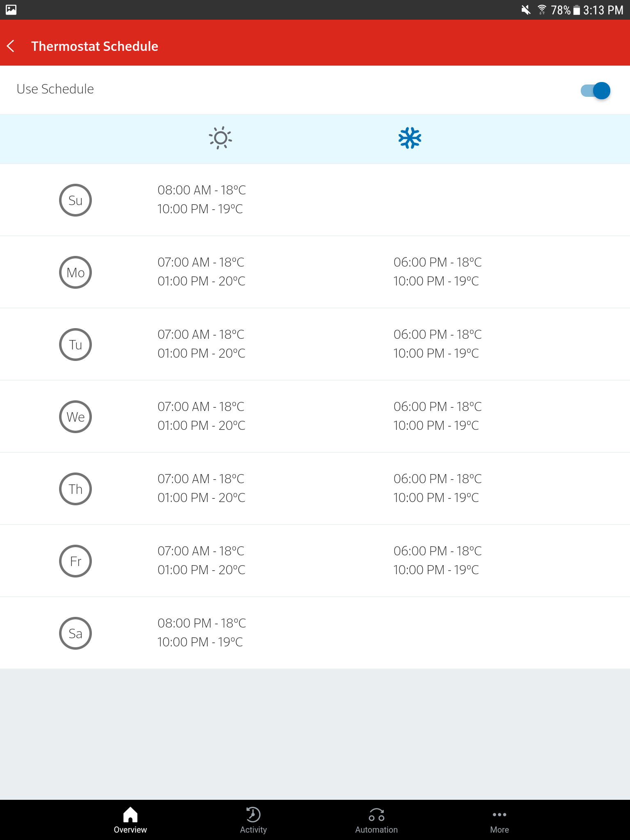630x840 pixels.
Task: Tap Tuesday's 07:00 AM - 18°C entry
Action: pyautogui.click(x=201, y=335)
